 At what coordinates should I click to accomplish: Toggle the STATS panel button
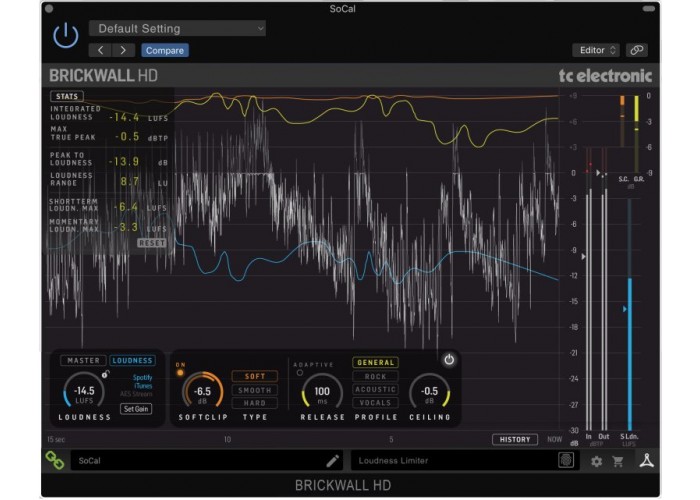[x=67, y=96]
